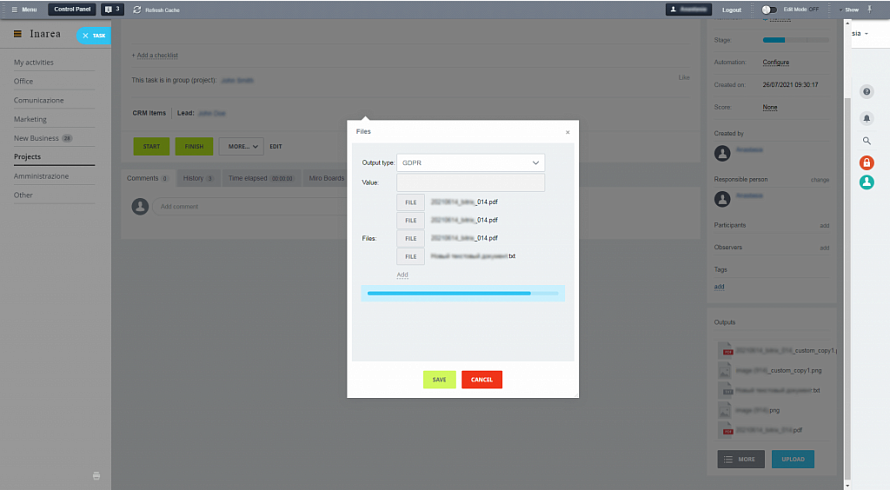Screen dimensions: 890x490
Task: Switch to the History tab
Action: (198, 178)
